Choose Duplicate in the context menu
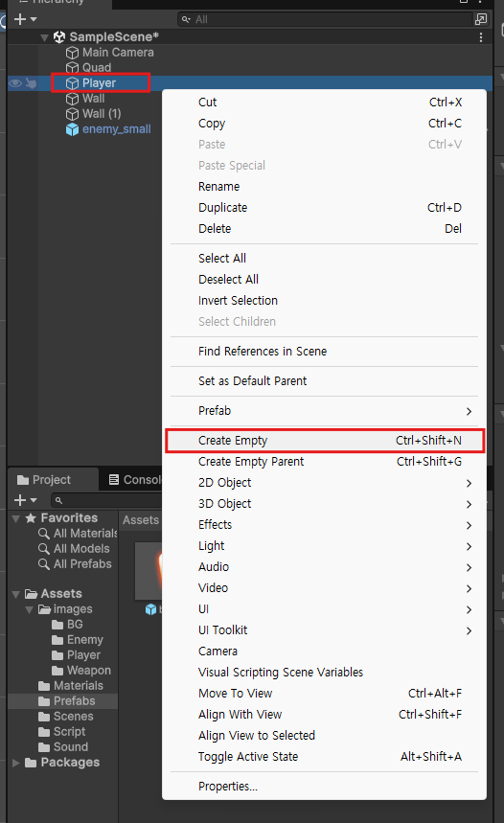The image size is (504, 823). [x=325, y=207]
